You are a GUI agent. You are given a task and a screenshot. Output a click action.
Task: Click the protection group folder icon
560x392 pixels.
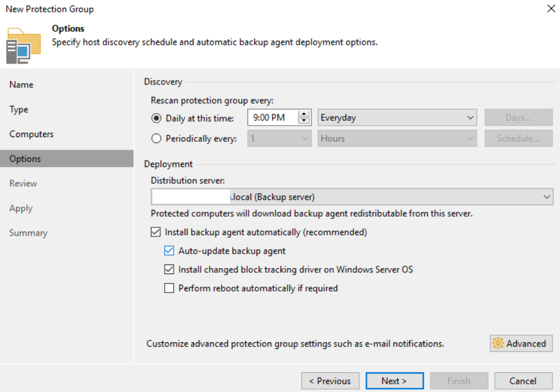pos(23,45)
